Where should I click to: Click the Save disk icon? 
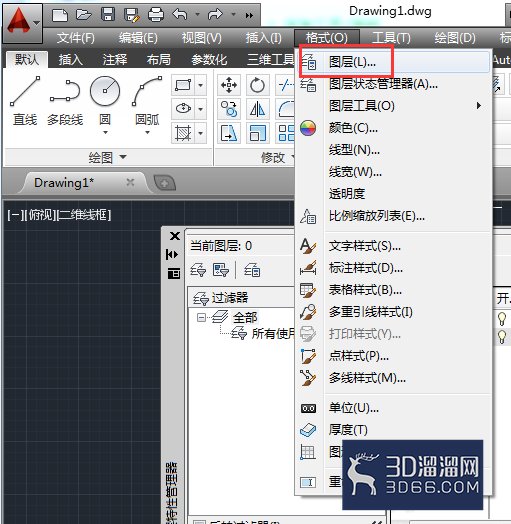click(x=108, y=15)
